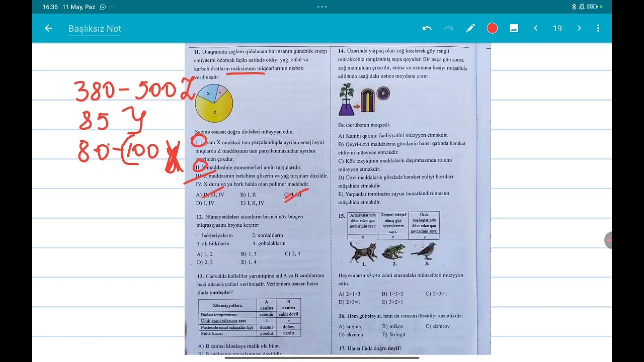Rename the note title Başlıksız Not

(x=95, y=29)
